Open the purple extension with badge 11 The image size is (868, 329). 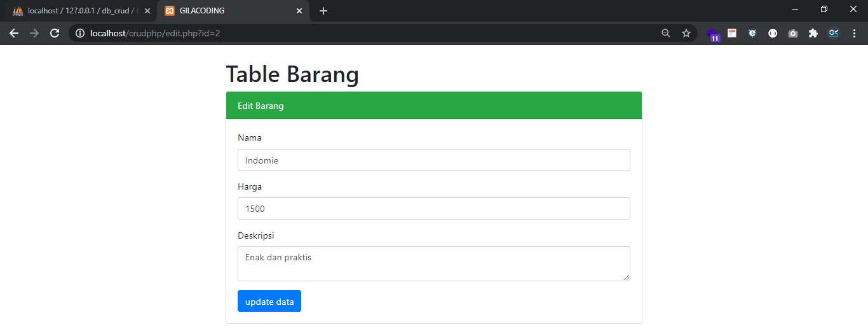pyautogui.click(x=712, y=34)
